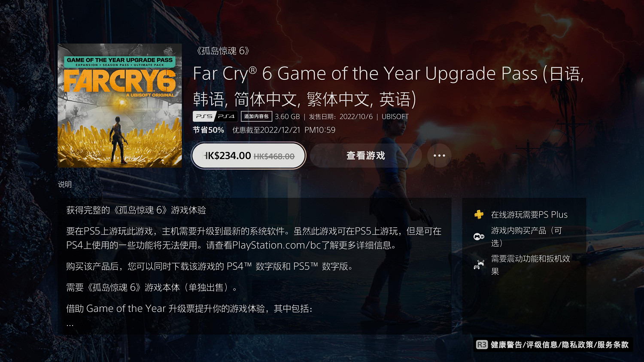This screenshot has height=362, width=644.
Task: Click the vibration and trigger effect icon
Action: coord(479,265)
